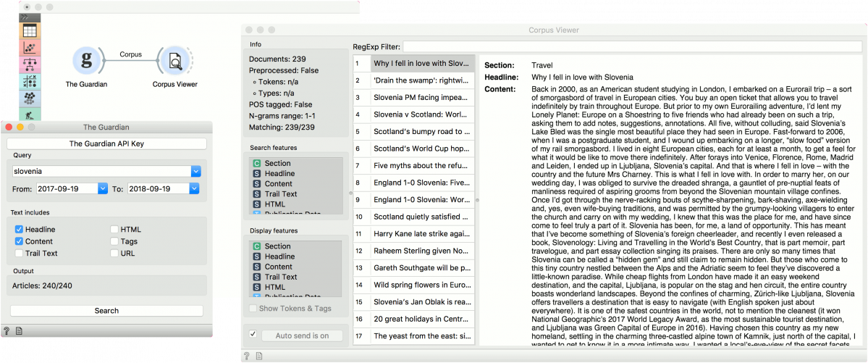Select The Guardian widget node on canvas
Image resolution: width=868 pixels, height=363 pixels.
[x=86, y=60]
